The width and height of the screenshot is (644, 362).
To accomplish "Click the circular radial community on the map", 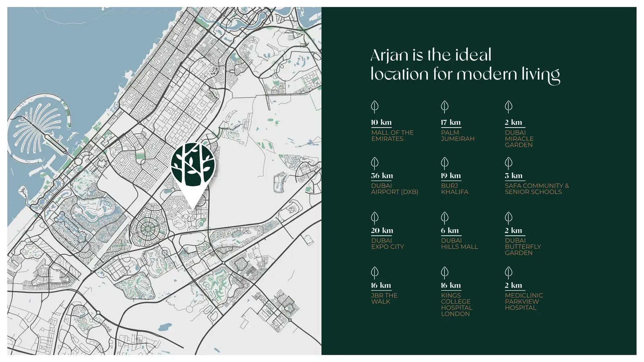I will tap(148, 229).
